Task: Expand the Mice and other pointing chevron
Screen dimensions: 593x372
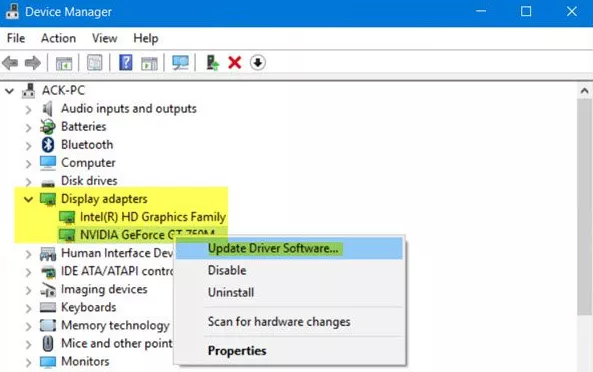Action: (28, 344)
